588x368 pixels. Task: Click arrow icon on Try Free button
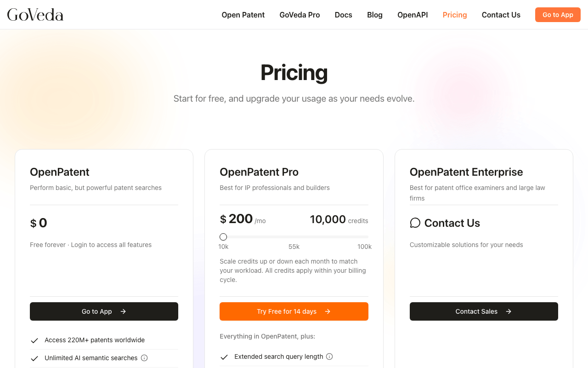point(328,311)
